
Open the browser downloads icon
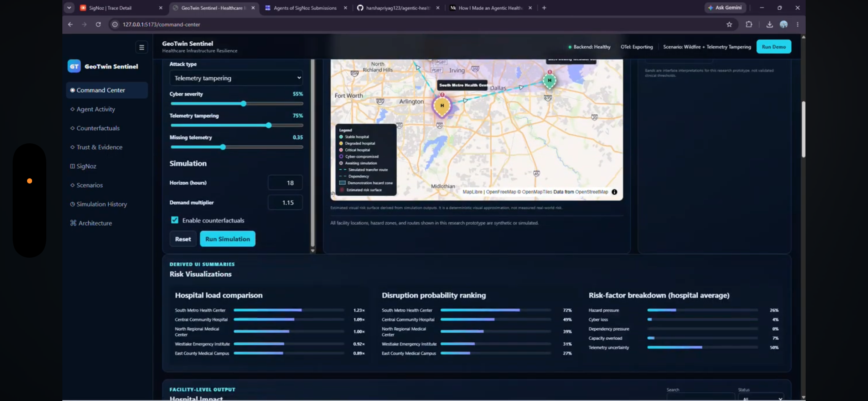[769, 24]
